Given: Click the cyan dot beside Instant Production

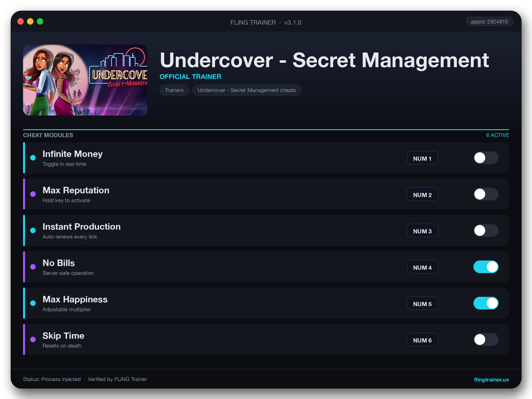Looking at the screenshot, I should point(33,230).
